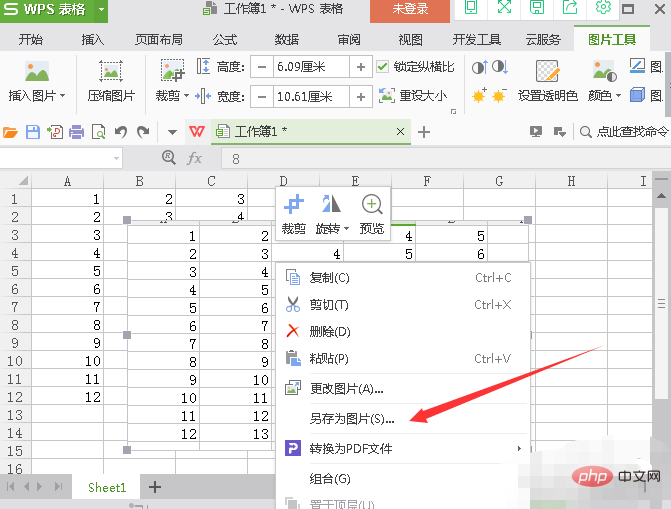Click the floating Crop icon
Viewport: 671px width, 509px height.
[x=294, y=205]
